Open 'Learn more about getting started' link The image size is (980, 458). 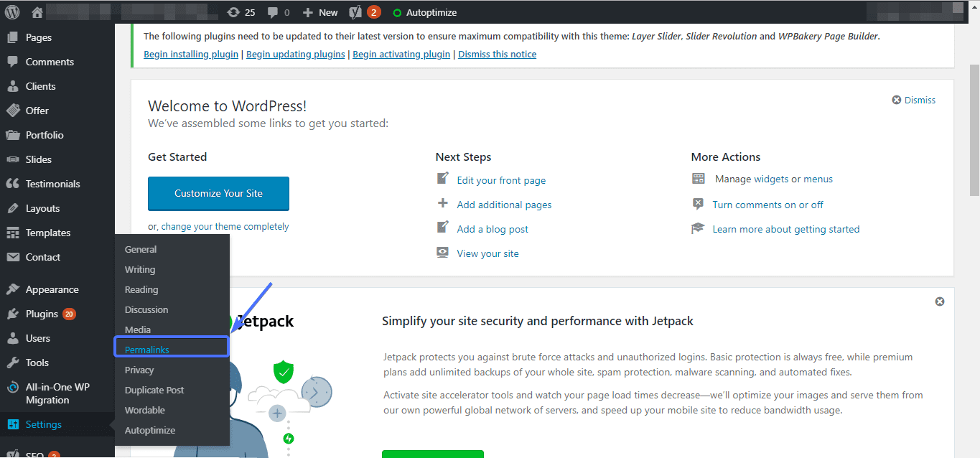point(785,229)
